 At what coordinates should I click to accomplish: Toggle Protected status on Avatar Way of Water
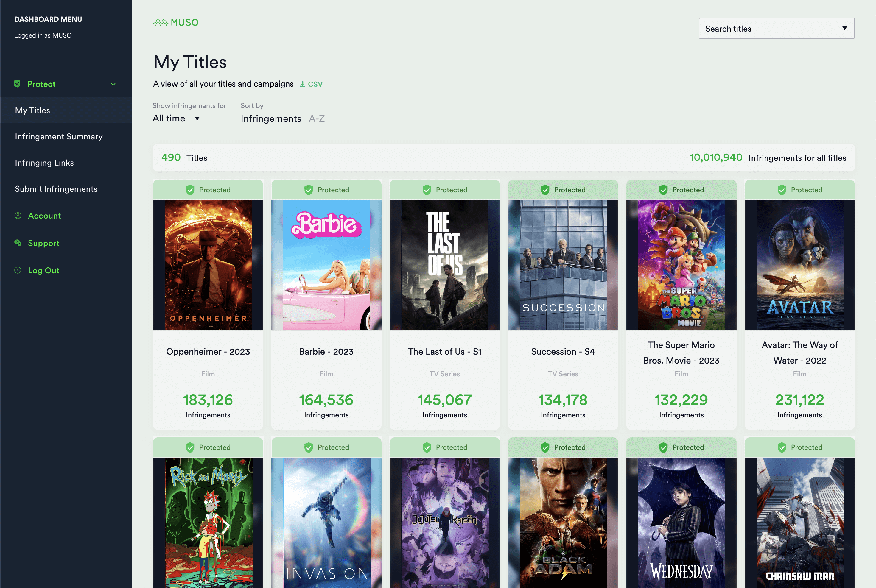(x=799, y=190)
